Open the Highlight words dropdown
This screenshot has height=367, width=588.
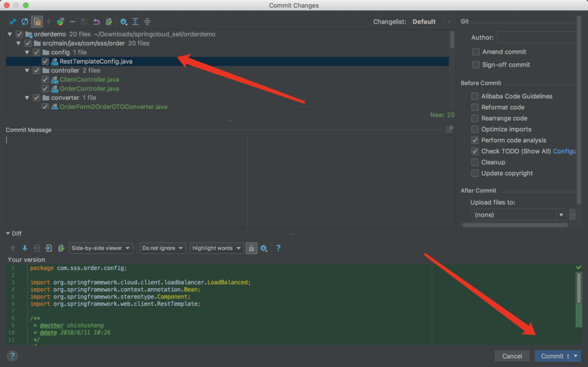coord(216,248)
